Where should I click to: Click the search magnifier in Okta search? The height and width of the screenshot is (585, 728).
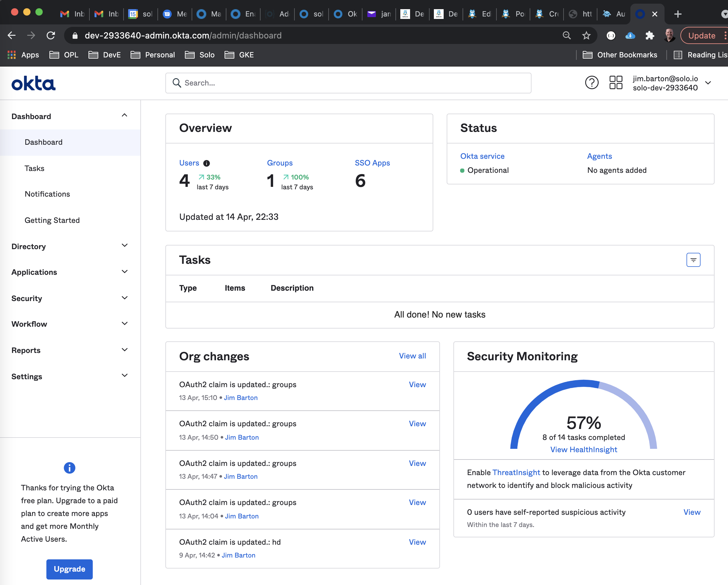click(x=177, y=83)
